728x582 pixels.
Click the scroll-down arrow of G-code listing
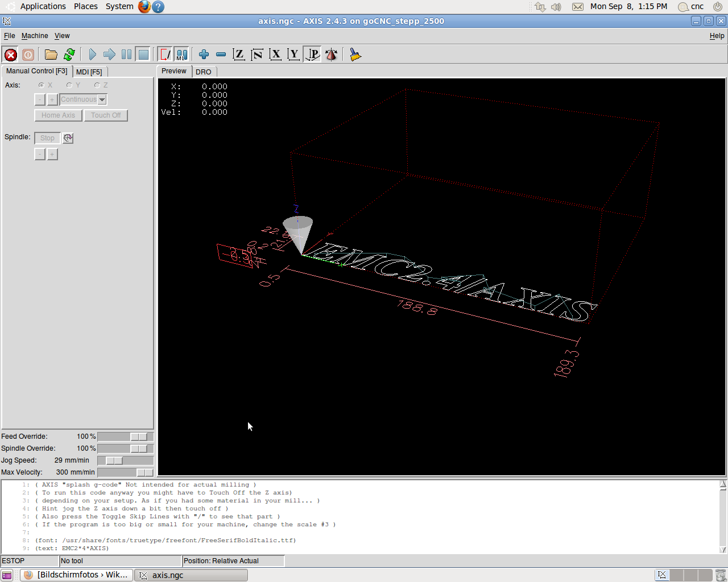click(x=723, y=550)
